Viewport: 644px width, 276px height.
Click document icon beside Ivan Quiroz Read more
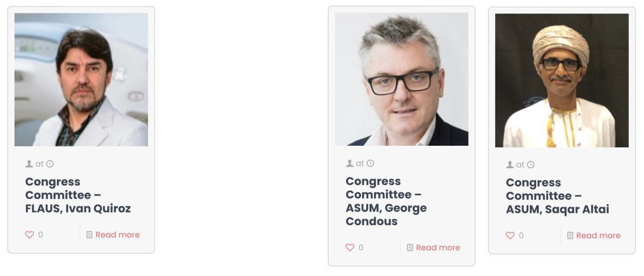(x=90, y=235)
